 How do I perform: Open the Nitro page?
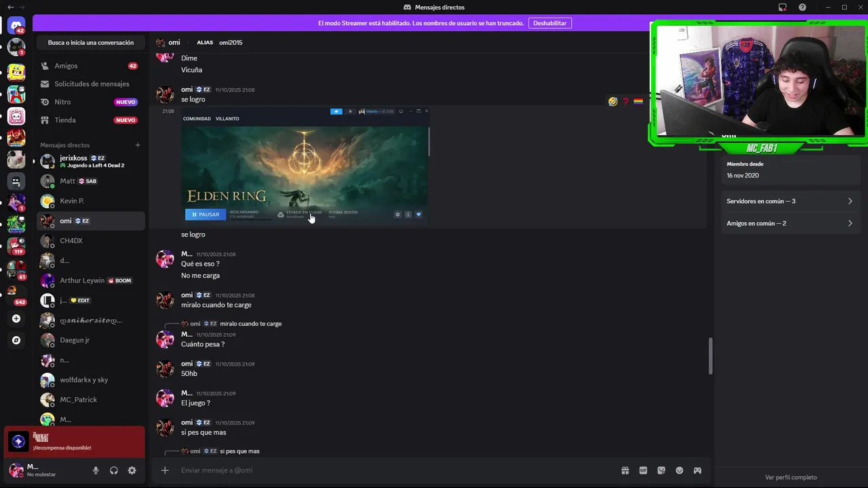pos(90,102)
